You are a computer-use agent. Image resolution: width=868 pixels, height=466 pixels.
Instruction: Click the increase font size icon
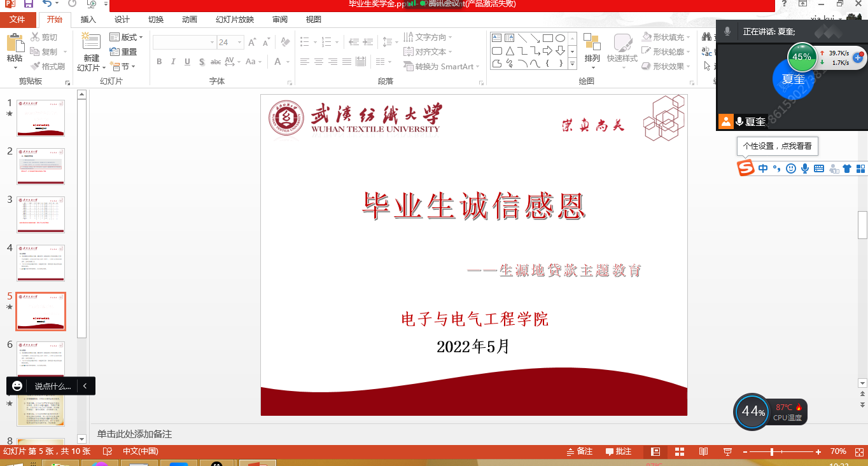coord(253,43)
